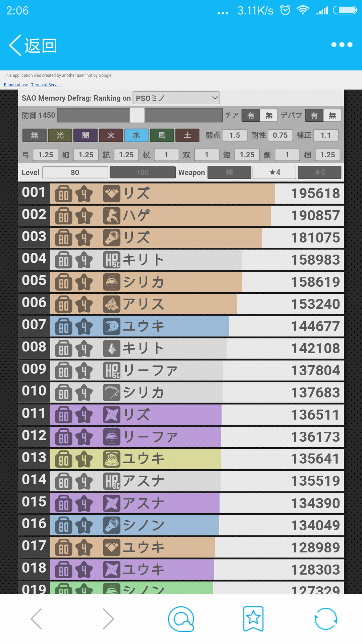Open the three-dot overflow menu
362x644 pixels.
(x=342, y=45)
